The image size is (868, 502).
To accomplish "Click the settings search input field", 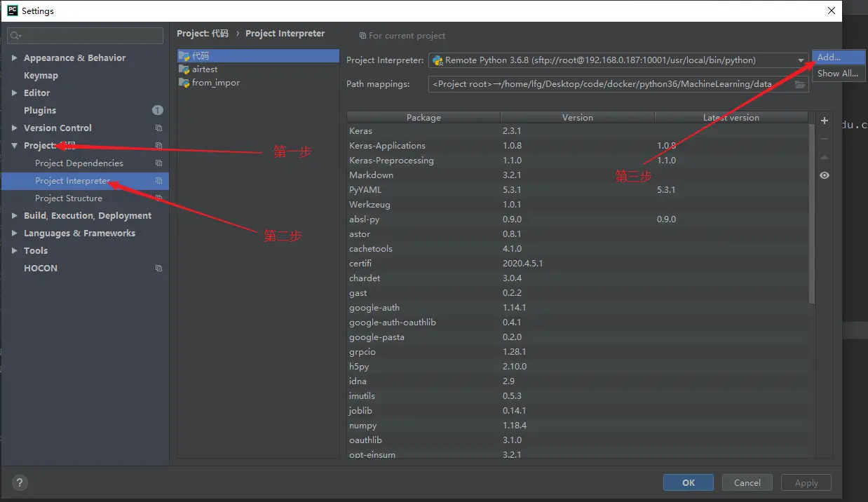I will pyautogui.click(x=85, y=35).
